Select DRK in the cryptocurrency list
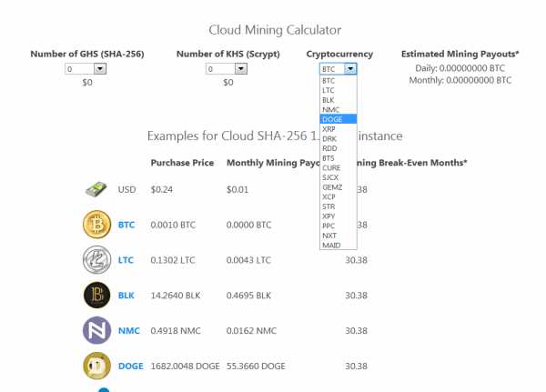 339,139
